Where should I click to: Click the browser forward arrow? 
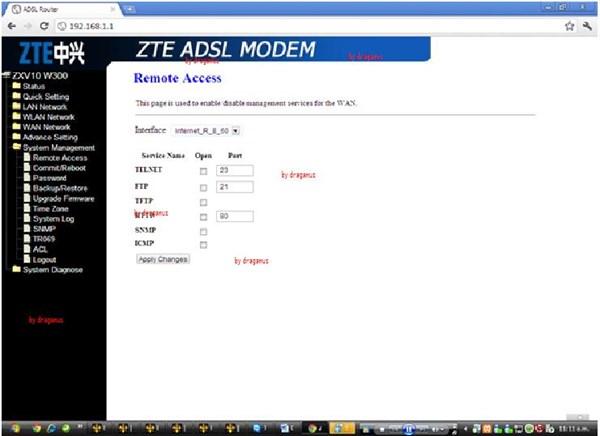28,26
